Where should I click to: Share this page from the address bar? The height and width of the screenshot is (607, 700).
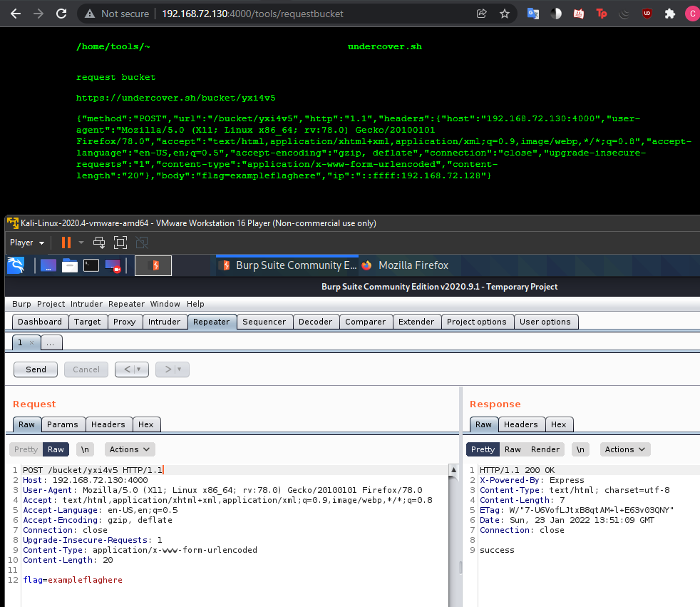482,14
